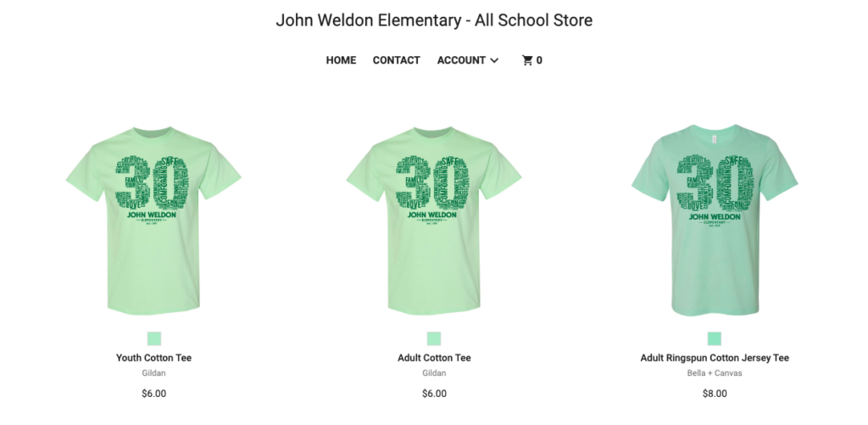Image resolution: width=868 pixels, height=425 pixels.
Task: Pick Ringspun Cotton Jersey Tee color swatch
Action: pos(715,338)
